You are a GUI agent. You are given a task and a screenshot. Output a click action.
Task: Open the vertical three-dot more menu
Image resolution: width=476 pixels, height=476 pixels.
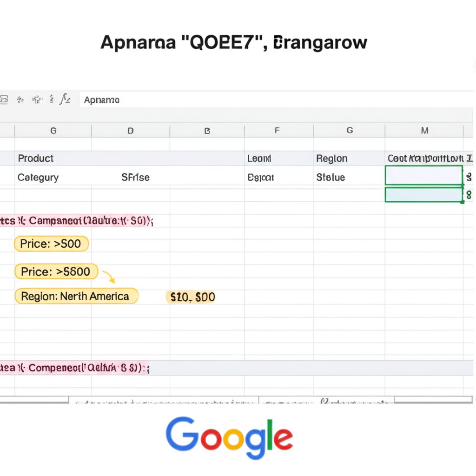[52, 99]
